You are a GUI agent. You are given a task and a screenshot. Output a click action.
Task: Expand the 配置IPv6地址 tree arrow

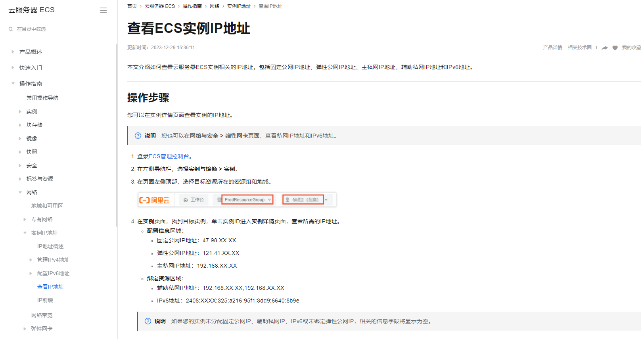[x=31, y=274]
